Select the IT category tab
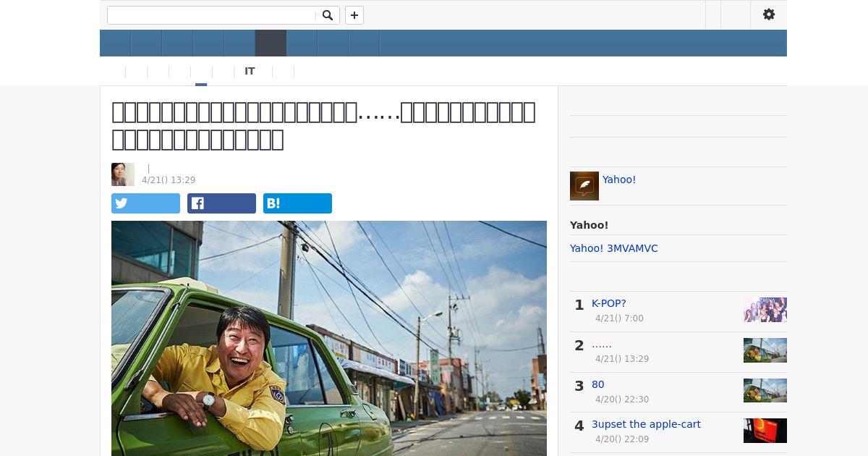The height and width of the screenshot is (456, 868). 250,71
